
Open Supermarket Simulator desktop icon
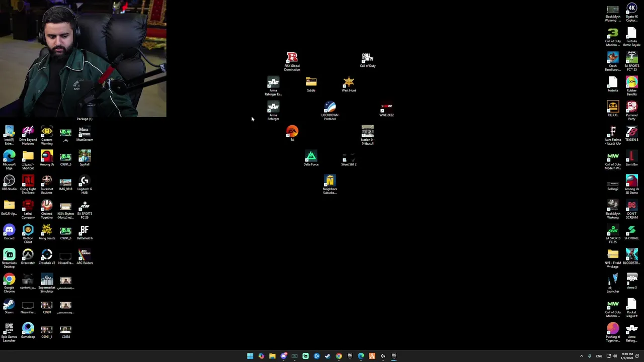(47, 283)
